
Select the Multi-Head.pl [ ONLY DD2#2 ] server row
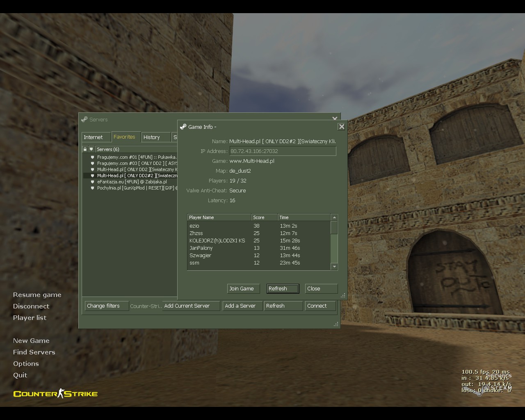tap(130, 176)
